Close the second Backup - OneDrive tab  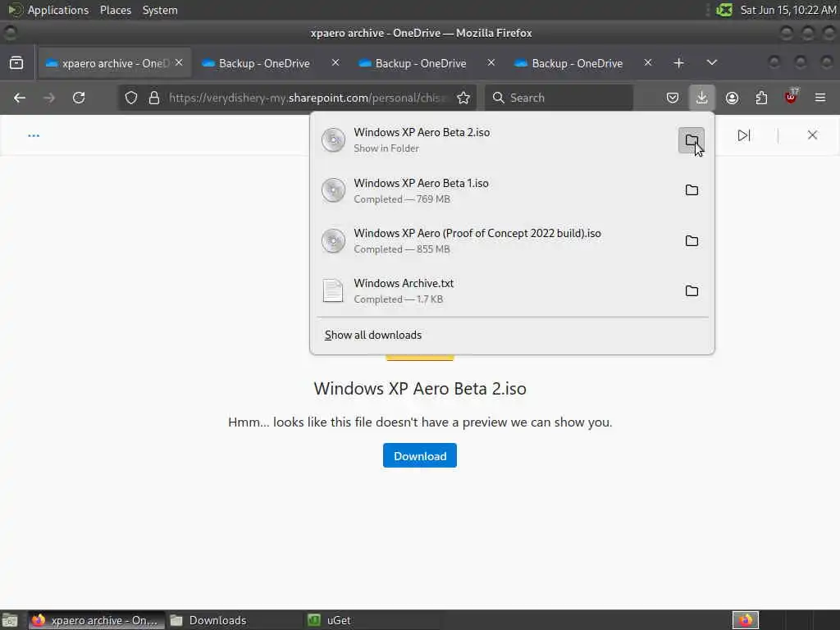pyautogui.click(x=491, y=62)
